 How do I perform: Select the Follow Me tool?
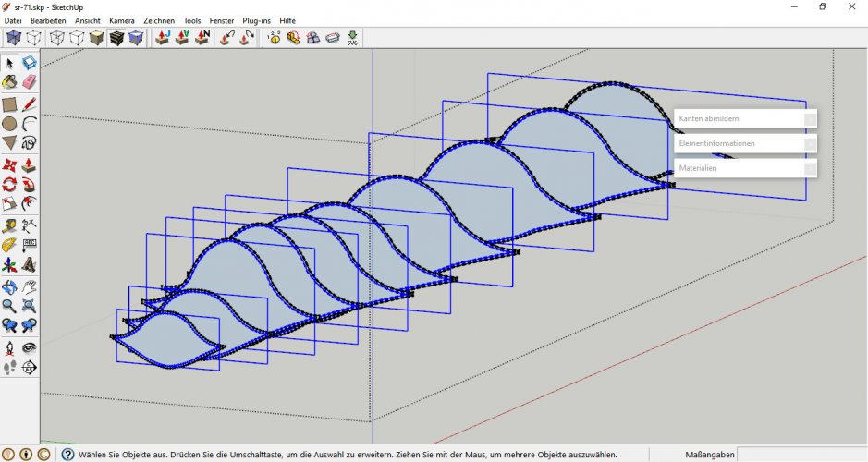(x=30, y=184)
